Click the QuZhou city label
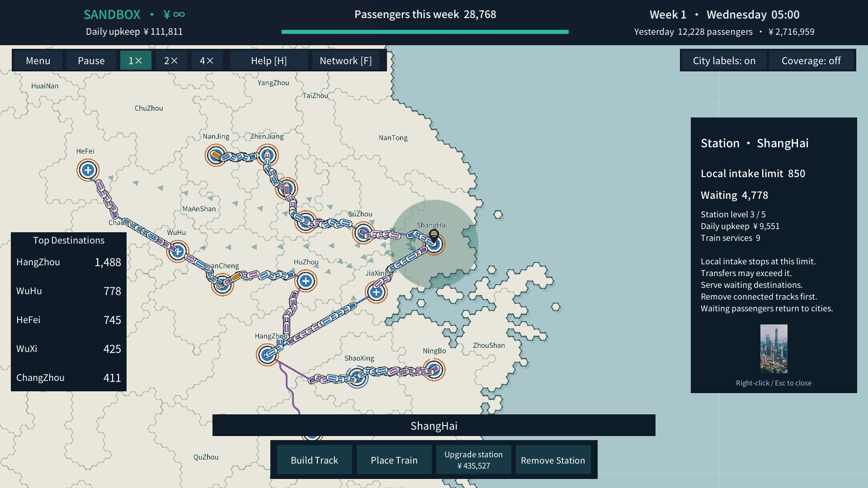 point(206,457)
